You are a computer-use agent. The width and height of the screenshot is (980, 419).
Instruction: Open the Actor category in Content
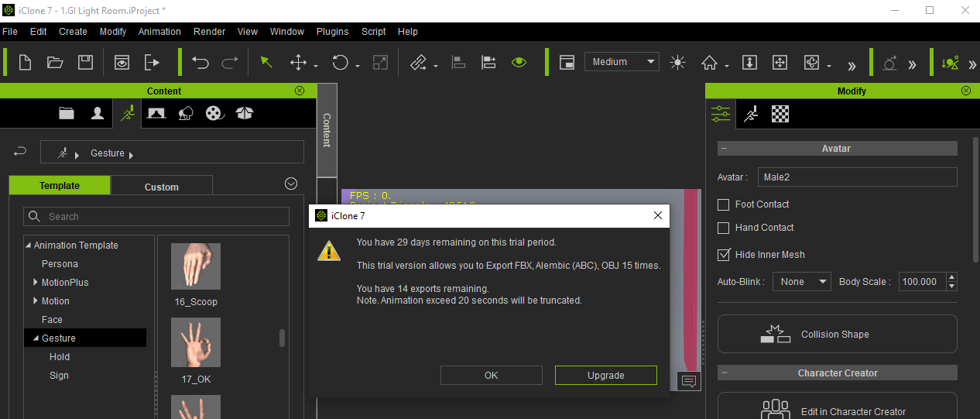(98, 113)
